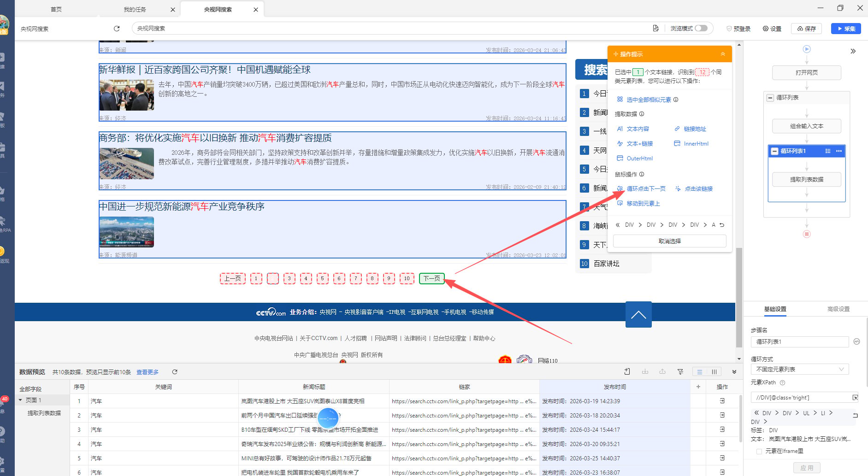Close the 我的任务 tab
This screenshot has width=868, height=476.
173,9
